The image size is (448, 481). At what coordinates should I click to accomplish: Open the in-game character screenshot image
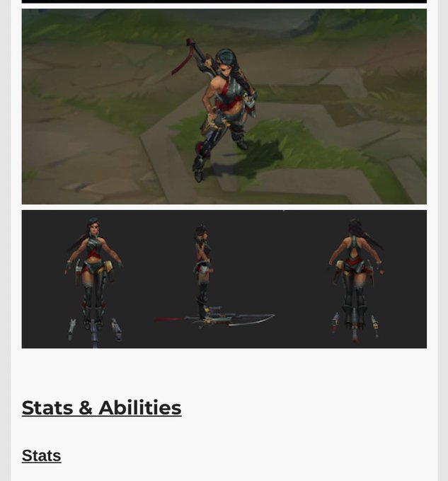tap(224, 106)
